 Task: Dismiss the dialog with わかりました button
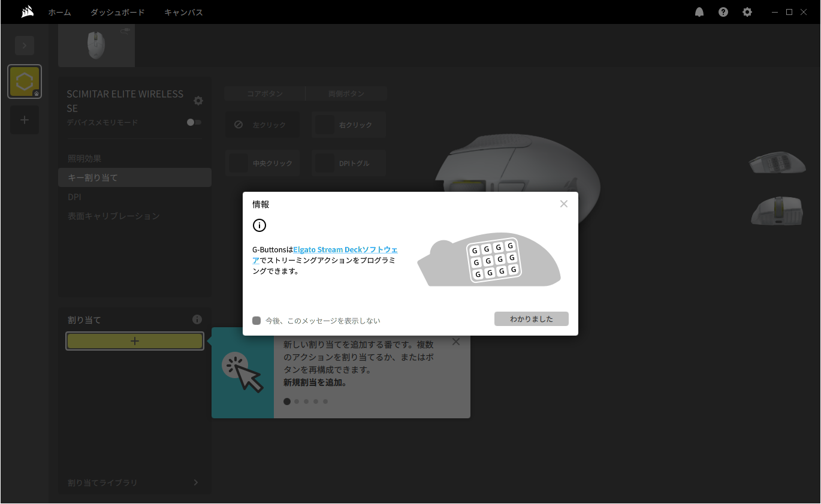(531, 318)
